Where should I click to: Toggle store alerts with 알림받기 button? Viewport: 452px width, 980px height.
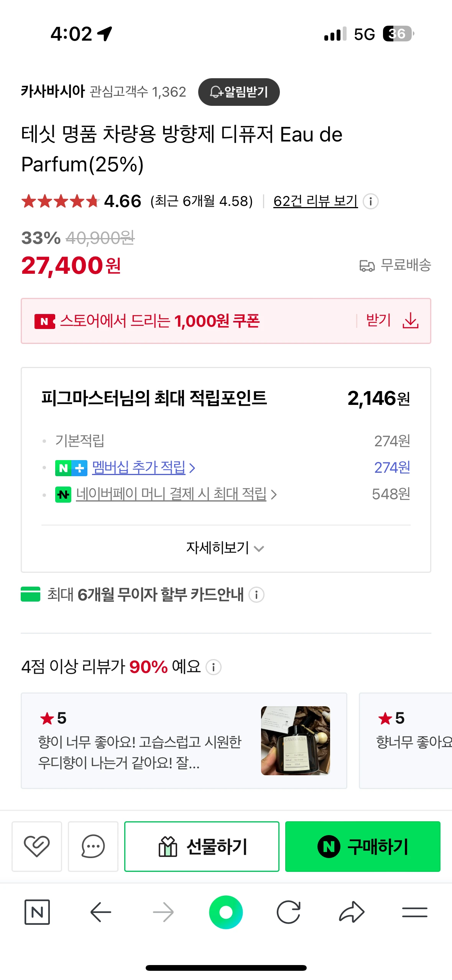[239, 92]
